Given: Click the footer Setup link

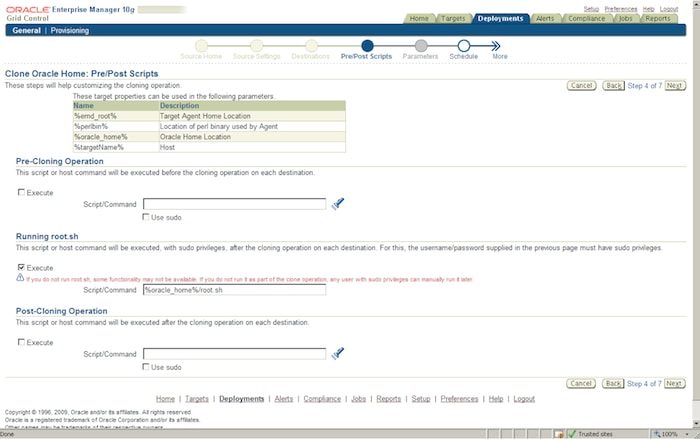Looking at the screenshot, I should click(x=421, y=399).
